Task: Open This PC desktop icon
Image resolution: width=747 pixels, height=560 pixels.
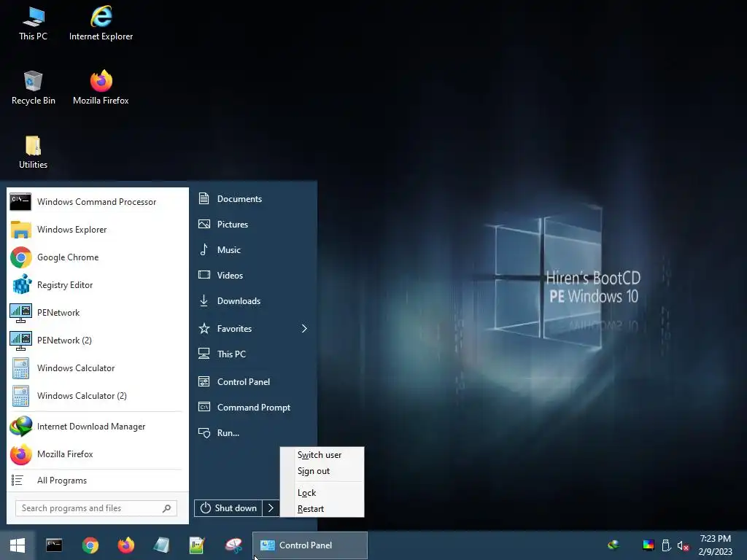Action: [33, 24]
